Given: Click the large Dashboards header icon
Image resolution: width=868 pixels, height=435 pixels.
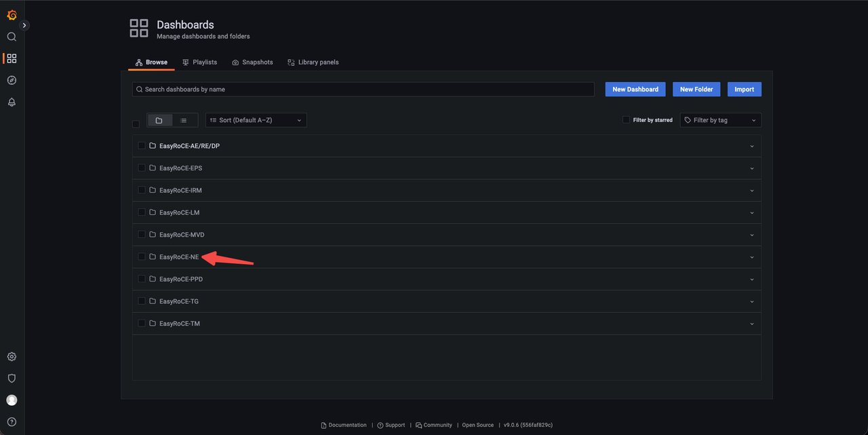Looking at the screenshot, I should point(139,28).
